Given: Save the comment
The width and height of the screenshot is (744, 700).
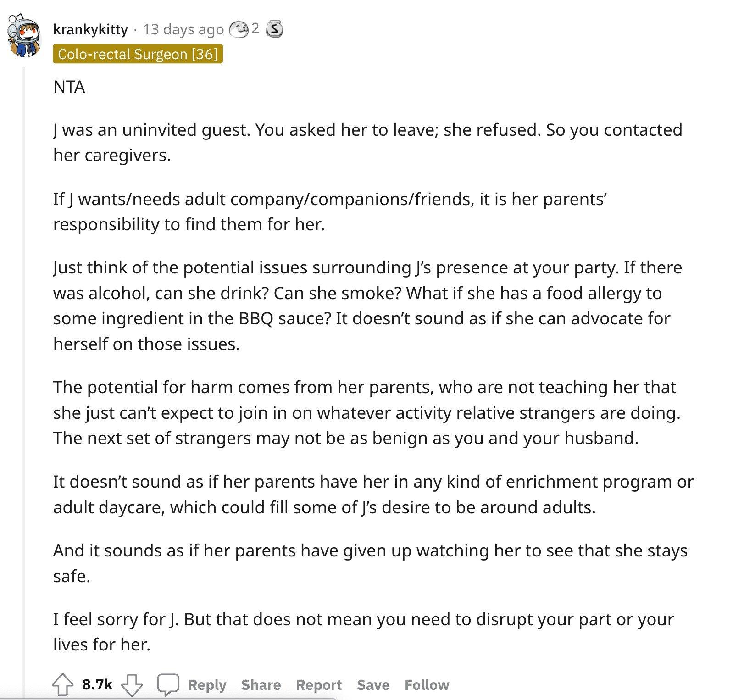Looking at the screenshot, I should (373, 685).
